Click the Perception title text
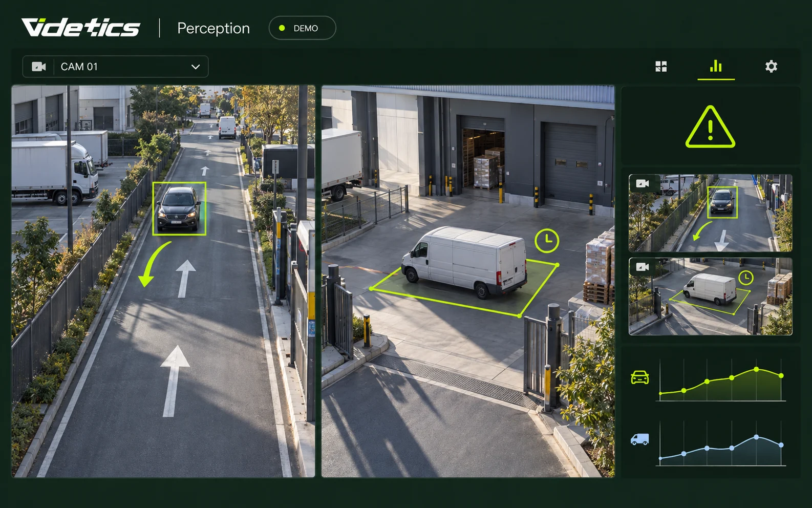Image resolution: width=812 pixels, height=508 pixels. pyautogui.click(x=213, y=28)
